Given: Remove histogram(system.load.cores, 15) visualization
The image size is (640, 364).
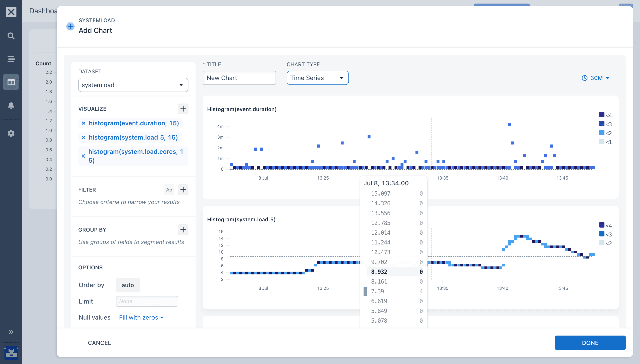Looking at the screenshot, I should click(83, 156).
